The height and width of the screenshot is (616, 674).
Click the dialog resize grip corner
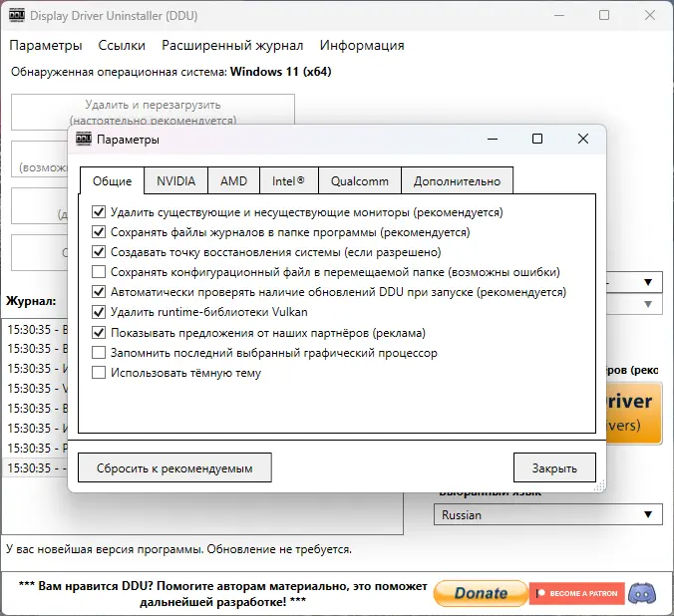tap(600, 486)
